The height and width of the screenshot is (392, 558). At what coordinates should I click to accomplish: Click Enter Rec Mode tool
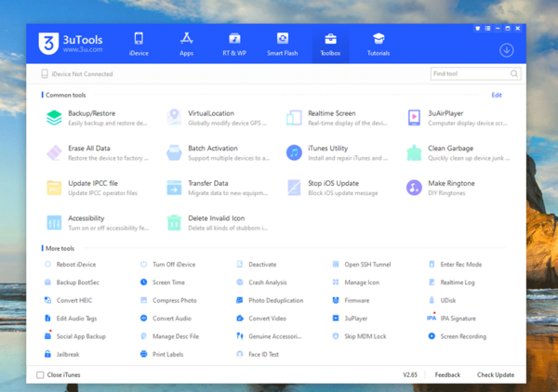455,265
